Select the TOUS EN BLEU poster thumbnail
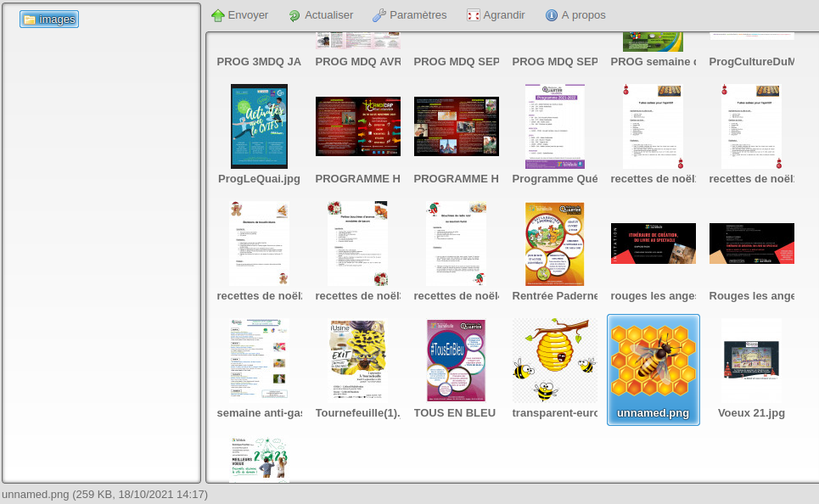This screenshot has width=819, height=504. point(456,360)
